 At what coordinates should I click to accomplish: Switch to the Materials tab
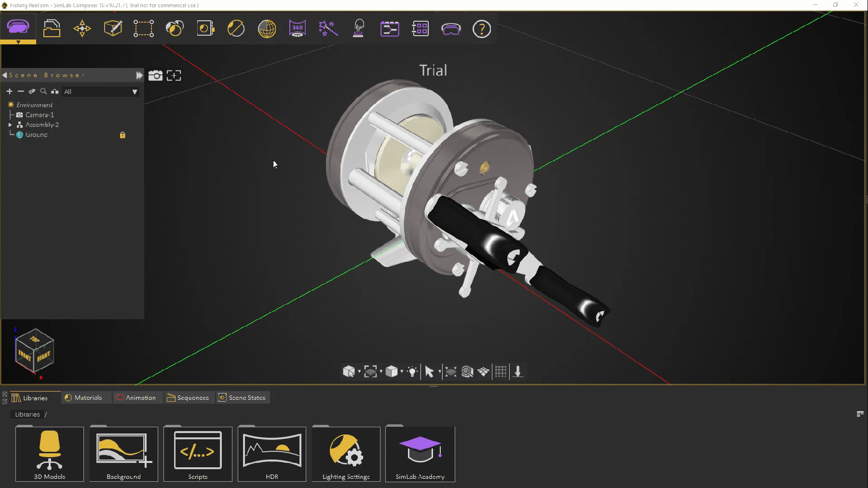pos(83,397)
